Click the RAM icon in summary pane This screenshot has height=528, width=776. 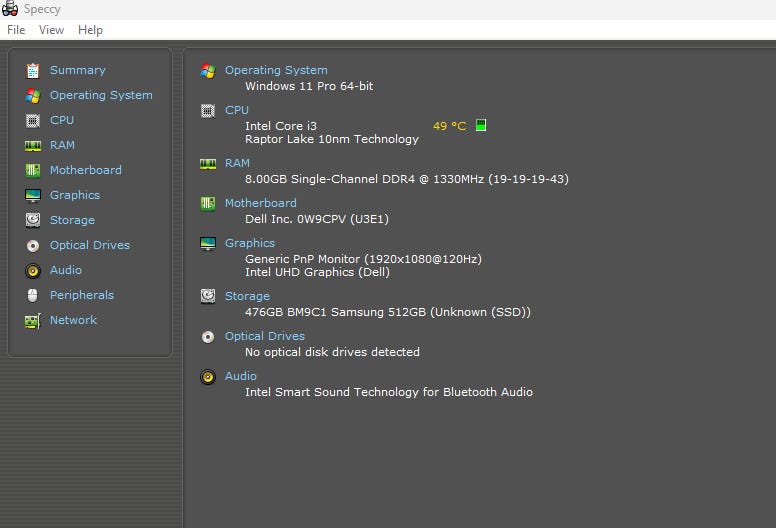pos(208,164)
